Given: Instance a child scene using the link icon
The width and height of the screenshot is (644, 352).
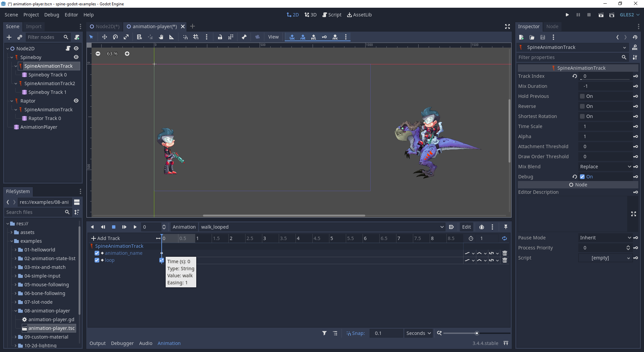Looking at the screenshot, I should 20,37.
